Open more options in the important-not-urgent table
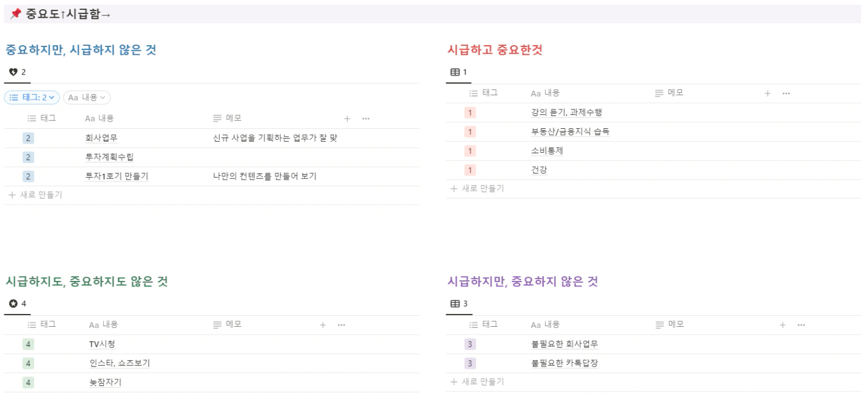 click(x=366, y=118)
